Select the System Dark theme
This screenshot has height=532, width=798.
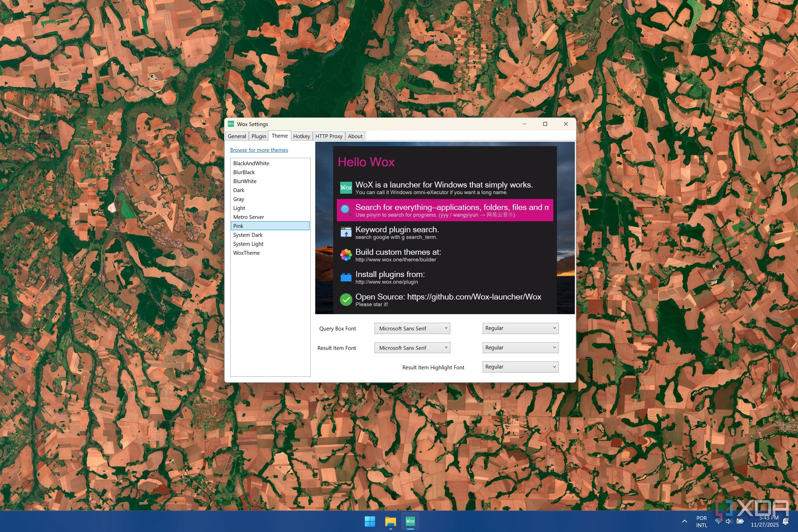270,235
